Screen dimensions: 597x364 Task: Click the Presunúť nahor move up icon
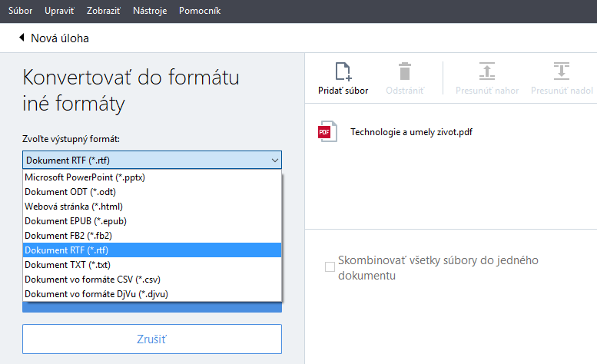click(486, 72)
